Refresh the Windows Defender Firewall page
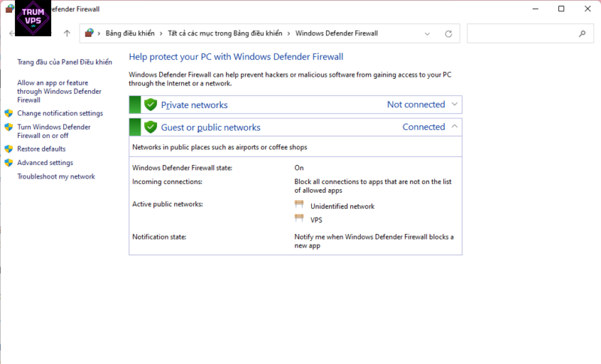The height and width of the screenshot is (364, 601). point(448,34)
